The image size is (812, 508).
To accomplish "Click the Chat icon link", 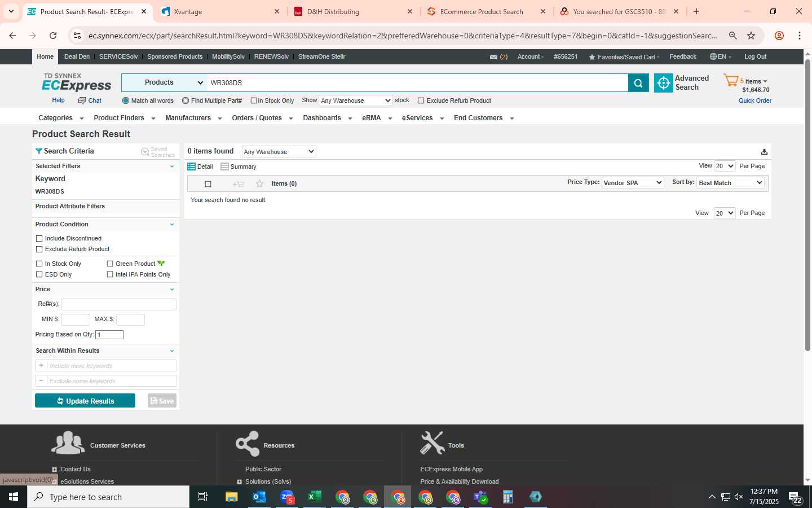I will point(90,100).
